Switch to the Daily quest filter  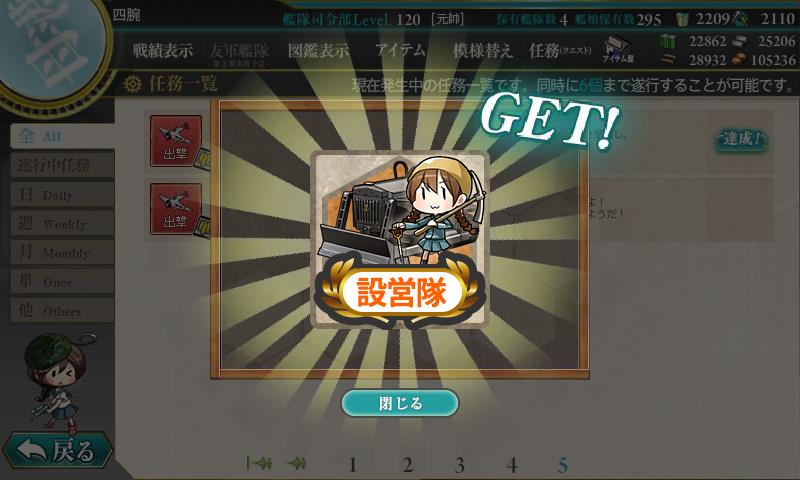tap(62, 194)
